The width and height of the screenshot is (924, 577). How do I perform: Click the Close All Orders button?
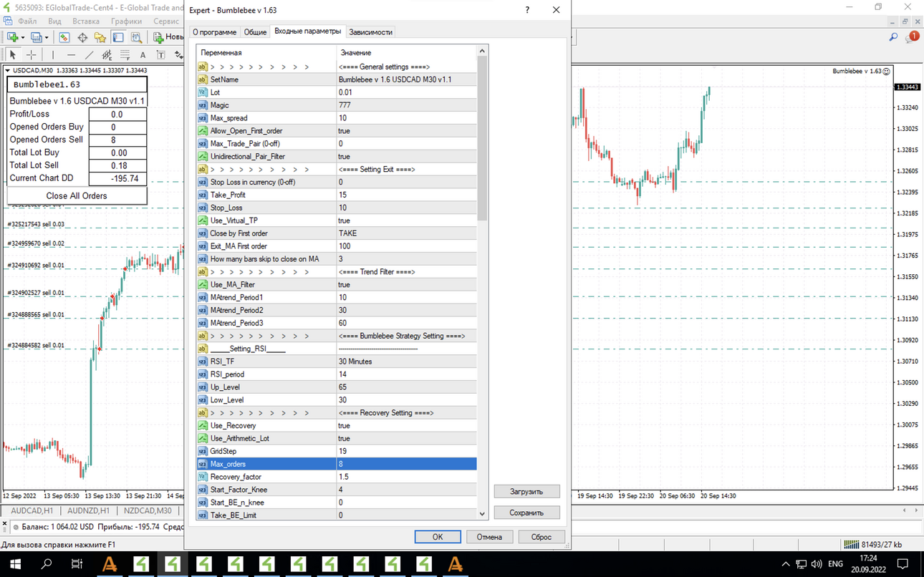[77, 195]
